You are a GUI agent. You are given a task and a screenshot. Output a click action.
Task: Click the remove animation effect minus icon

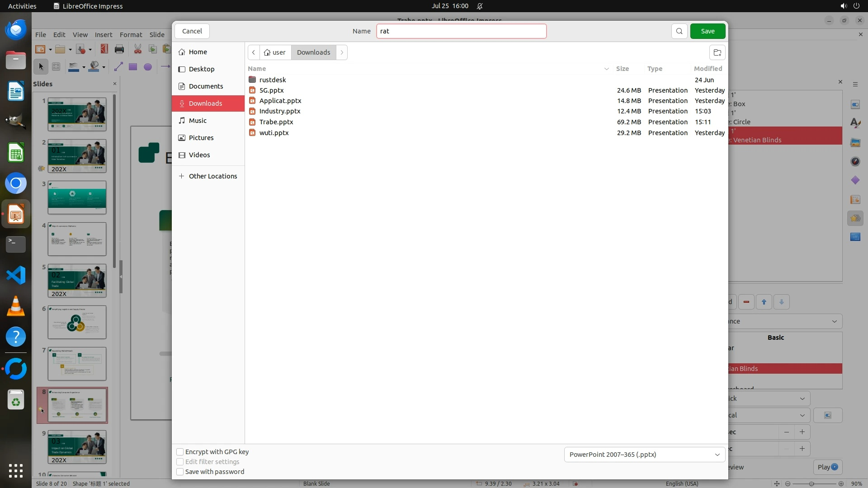pos(746,302)
